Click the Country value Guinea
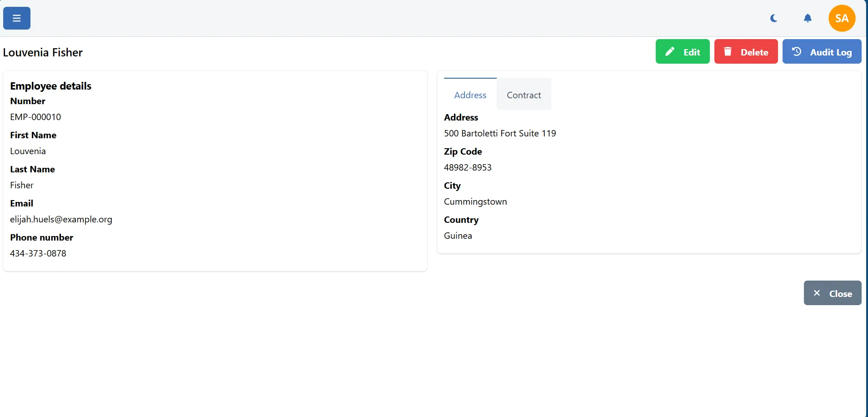The width and height of the screenshot is (868, 417). [458, 236]
